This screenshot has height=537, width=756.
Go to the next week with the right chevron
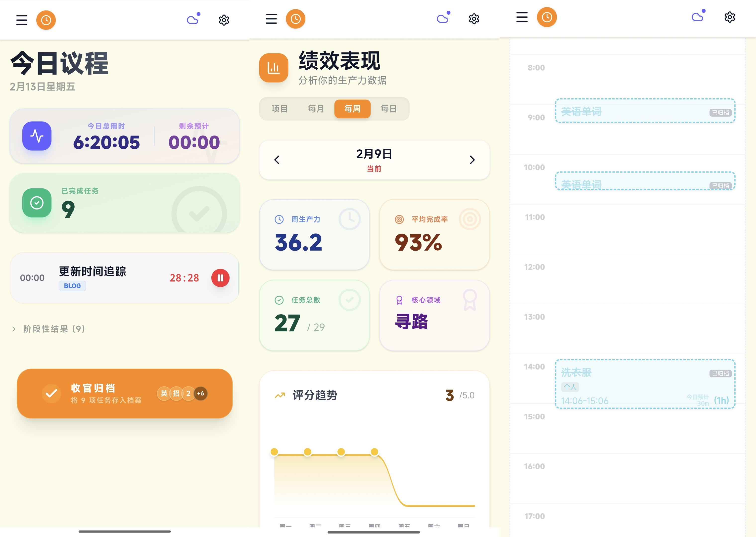pos(472,160)
